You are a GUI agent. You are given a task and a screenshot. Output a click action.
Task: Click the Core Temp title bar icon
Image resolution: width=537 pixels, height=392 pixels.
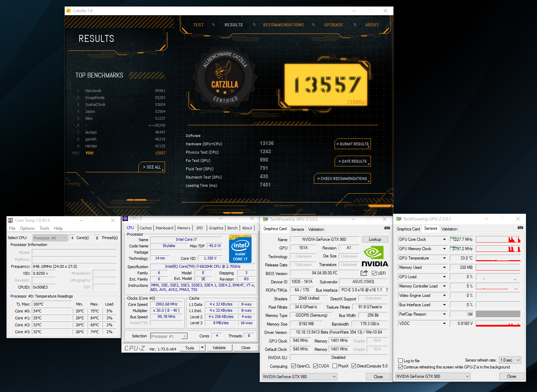10,220
